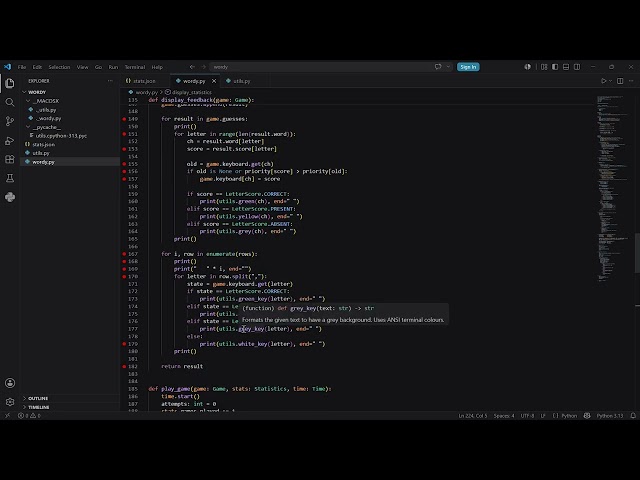Click the Sign In button

tap(468, 67)
